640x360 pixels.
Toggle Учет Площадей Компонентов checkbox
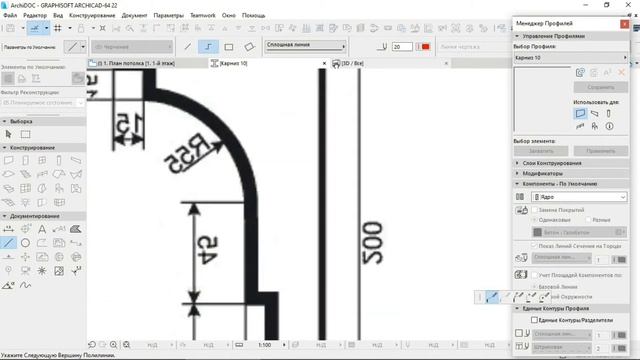534,275
